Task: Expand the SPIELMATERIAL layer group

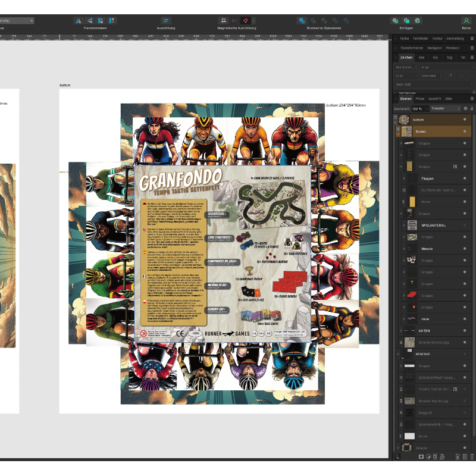Action: click(x=404, y=226)
